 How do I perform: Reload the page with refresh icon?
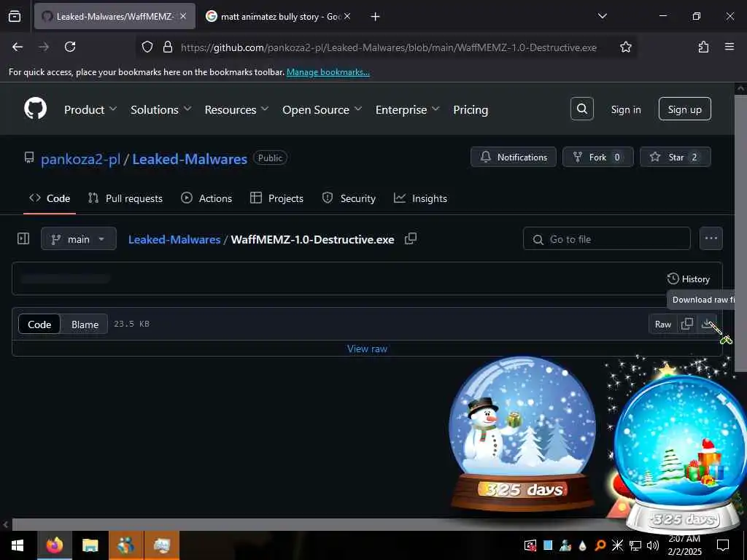pos(70,47)
